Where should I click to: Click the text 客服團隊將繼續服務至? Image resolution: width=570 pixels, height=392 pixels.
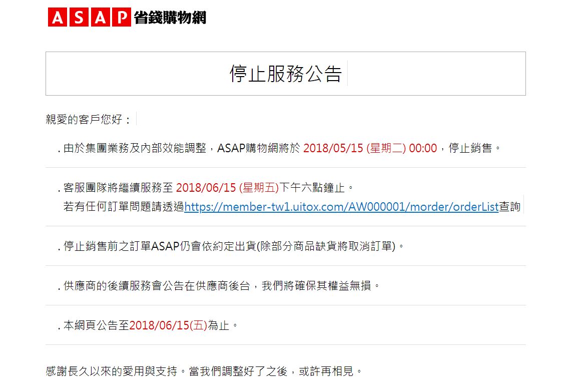tap(118, 188)
